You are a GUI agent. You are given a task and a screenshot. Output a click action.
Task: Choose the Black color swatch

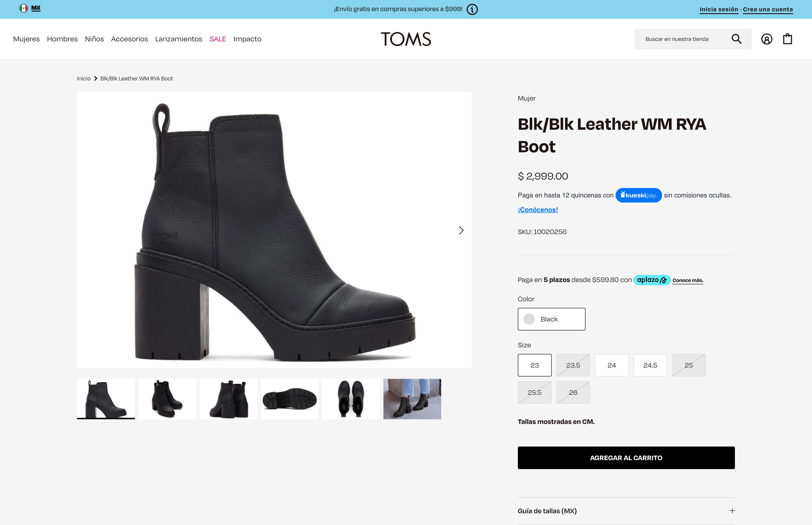click(x=551, y=319)
